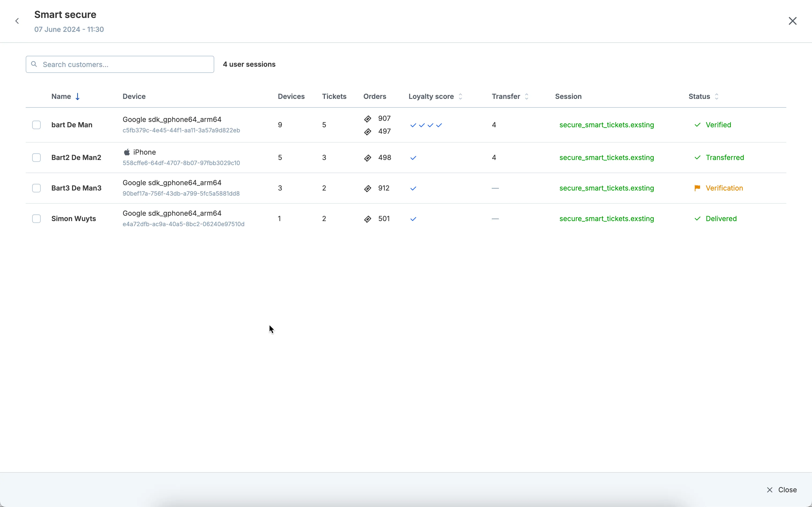The width and height of the screenshot is (812, 507).
Task: Click the loyalty checkmarks for bart De Man
Action: point(426,125)
